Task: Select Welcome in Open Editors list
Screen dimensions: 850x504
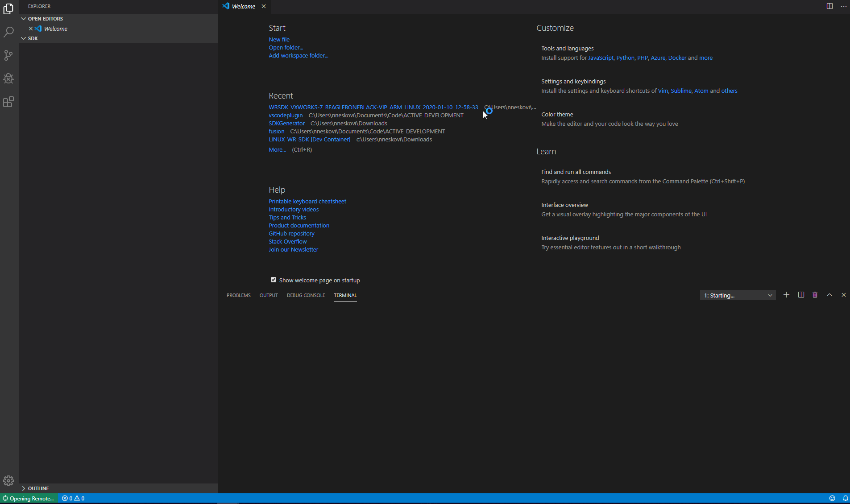Action: [119, 29]
